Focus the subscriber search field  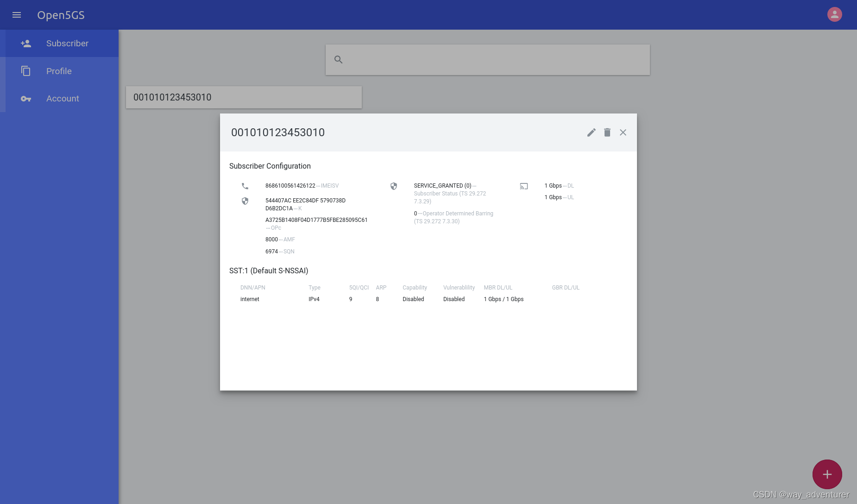pyautogui.click(x=487, y=60)
